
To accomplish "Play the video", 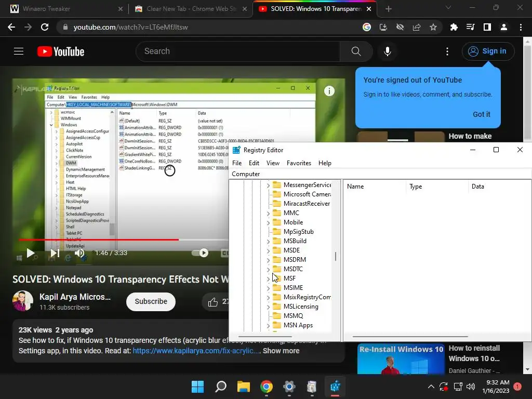I will pyautogui.click(x=30, y=253).
